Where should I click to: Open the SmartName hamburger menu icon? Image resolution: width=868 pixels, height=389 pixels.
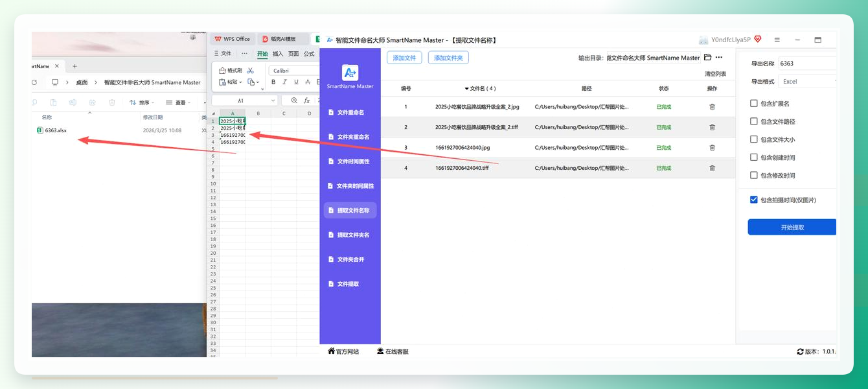click(777, 40)
